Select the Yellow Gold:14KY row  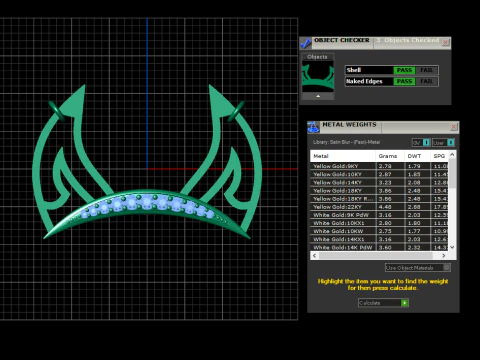coord(380,182)
